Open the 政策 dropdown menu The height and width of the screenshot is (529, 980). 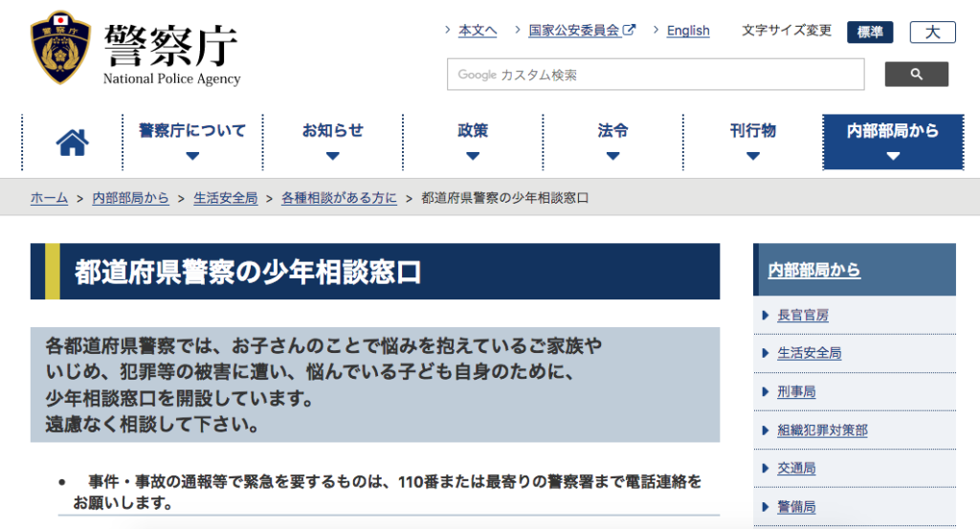click(473, 142)
